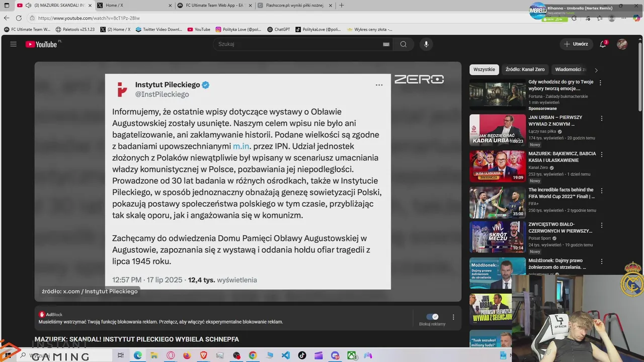Open Wykres ceny złota bookmark
This screenshot has width=644, height=362.
[369, 29]
